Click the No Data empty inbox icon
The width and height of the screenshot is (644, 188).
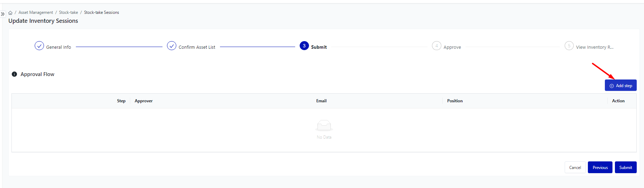324,125
